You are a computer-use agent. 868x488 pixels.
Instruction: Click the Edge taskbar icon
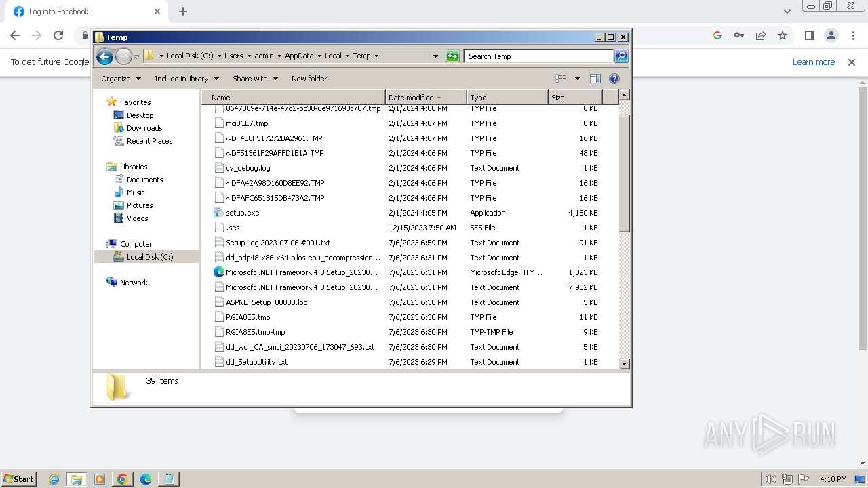[146, 479]
